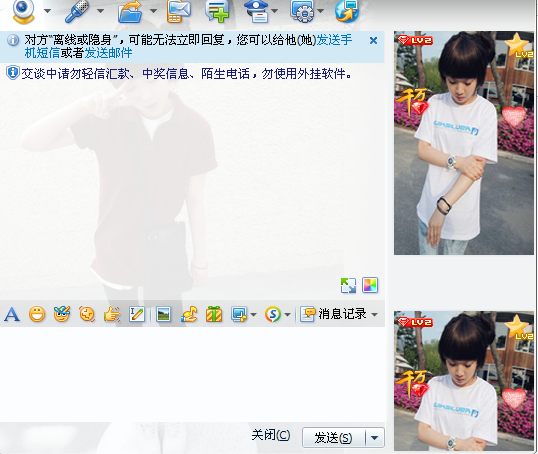Click the red LV2 diamond badge on top avatar
This screenshot has height=454, width=538.
tap(415, 40)
